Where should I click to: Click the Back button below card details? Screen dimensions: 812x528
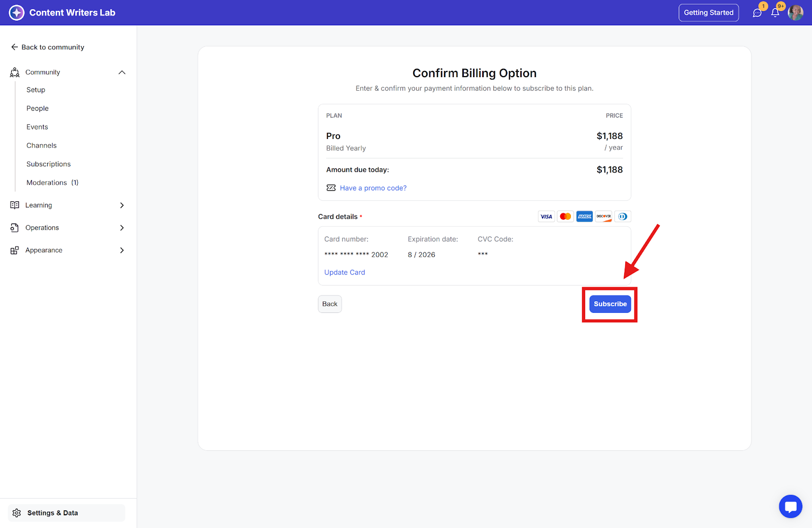[330, 304]
